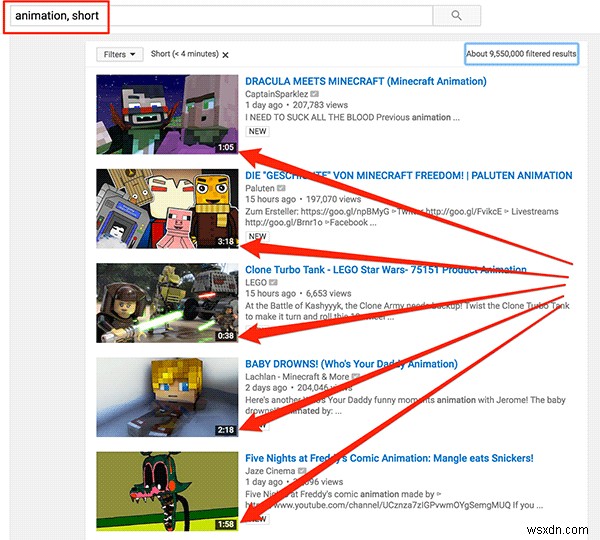Click the NEW badge under Dracula video
This screenshot has width=600, height=540.
tap(257, 131)
